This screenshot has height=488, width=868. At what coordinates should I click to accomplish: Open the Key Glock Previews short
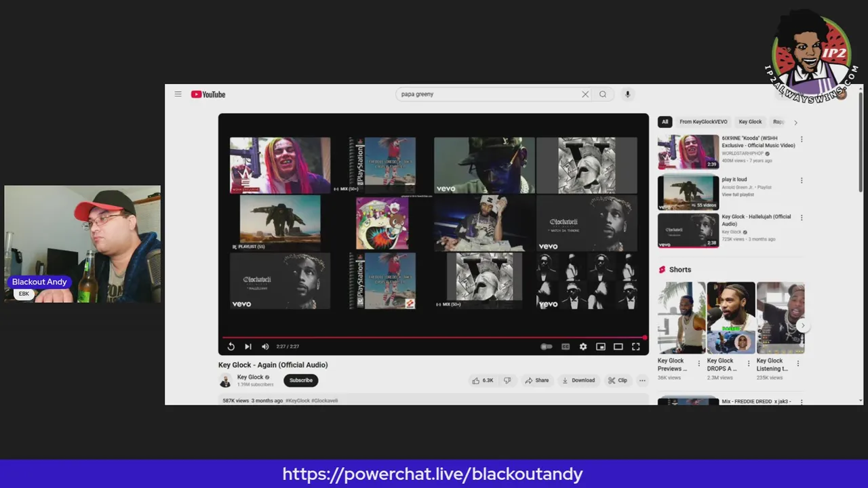(x=682, y=318)
